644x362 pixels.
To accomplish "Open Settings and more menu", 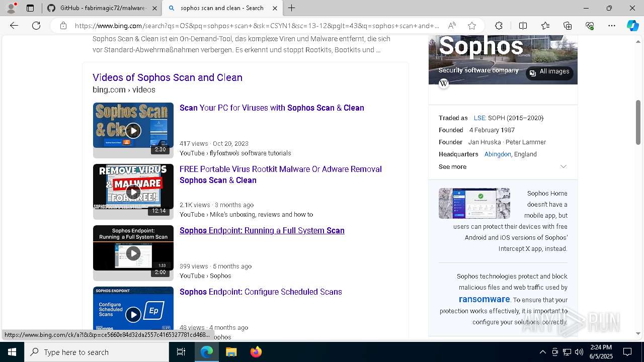I will pos(612,26).
